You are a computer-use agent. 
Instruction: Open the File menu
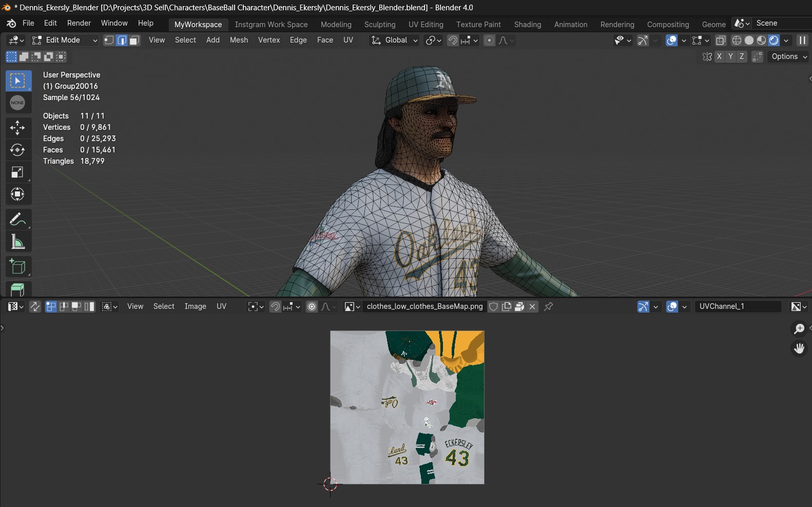click(28, 23)
